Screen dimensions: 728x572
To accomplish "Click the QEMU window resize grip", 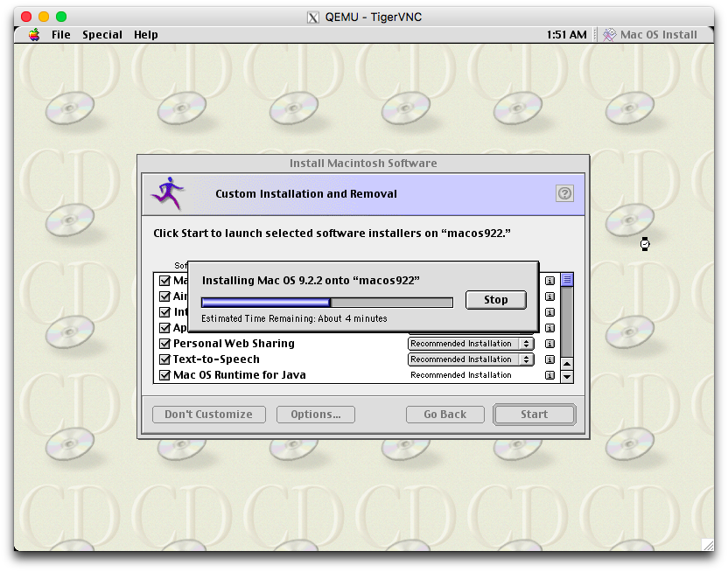I will [x=708, y=545].
